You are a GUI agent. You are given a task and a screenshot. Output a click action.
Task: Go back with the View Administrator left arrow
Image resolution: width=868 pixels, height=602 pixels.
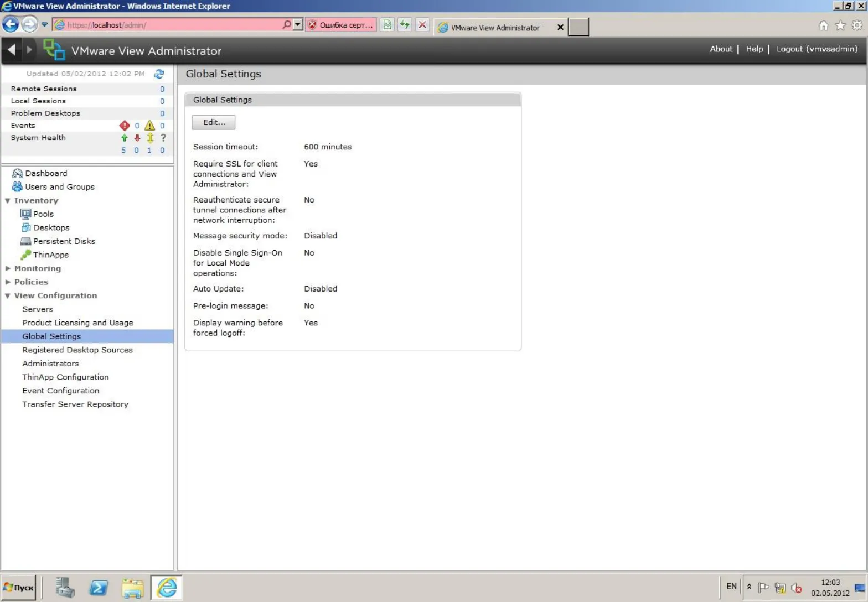(x=12, y=50)
